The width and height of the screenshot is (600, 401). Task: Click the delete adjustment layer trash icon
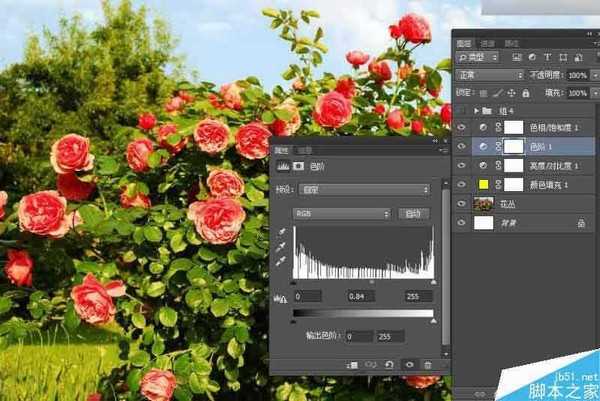point(428,366)
